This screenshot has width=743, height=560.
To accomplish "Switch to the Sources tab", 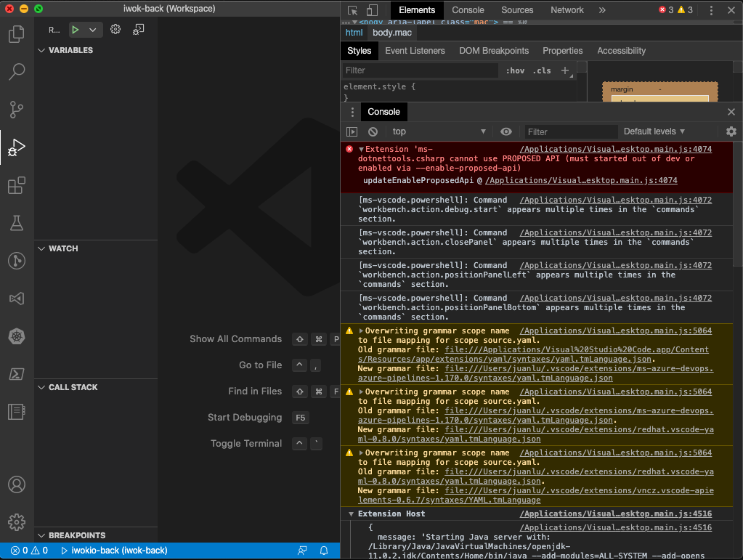I will point(517,10).
